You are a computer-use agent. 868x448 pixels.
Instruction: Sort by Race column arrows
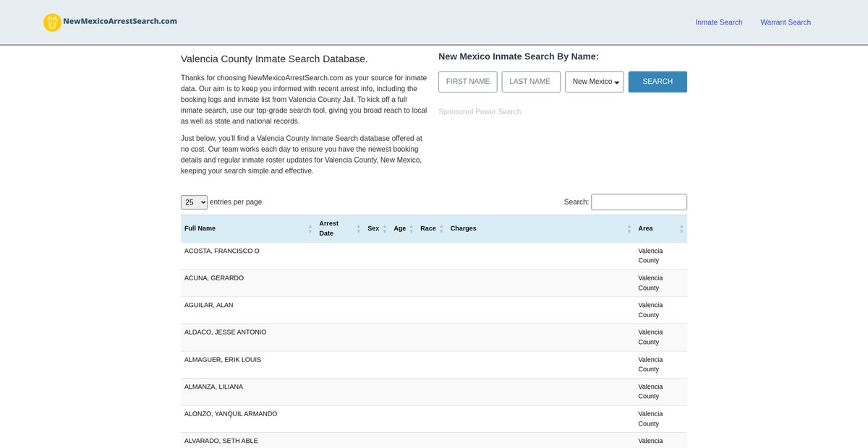pos(441,228)
